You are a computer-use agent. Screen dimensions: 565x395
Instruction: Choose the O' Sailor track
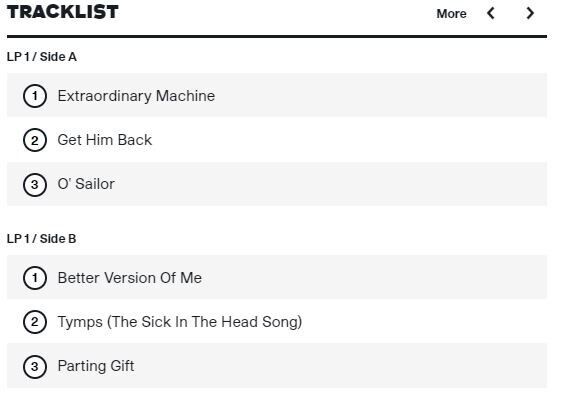(86, 184)
